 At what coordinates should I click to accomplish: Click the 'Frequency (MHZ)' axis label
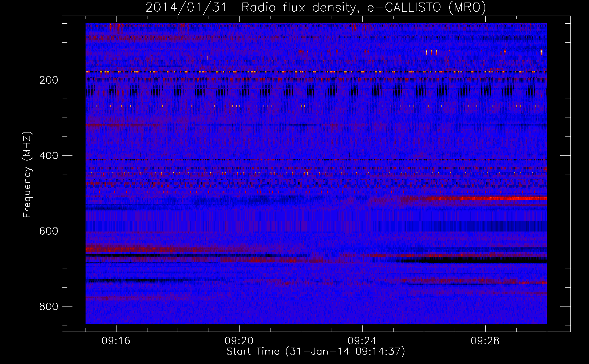(27, 174)
